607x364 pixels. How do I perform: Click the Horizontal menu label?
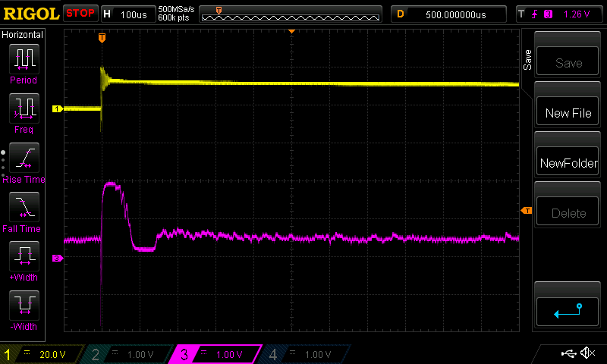(22, 35)
